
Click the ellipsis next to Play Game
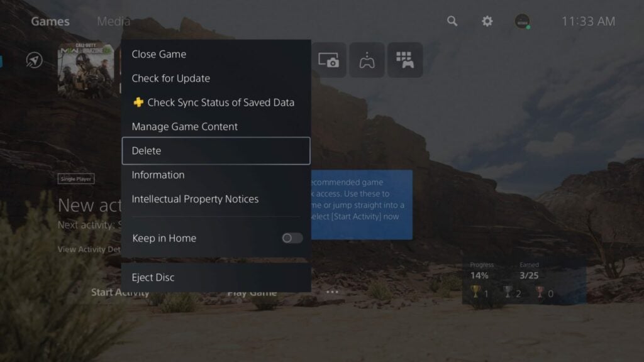(x=331, y=291)
